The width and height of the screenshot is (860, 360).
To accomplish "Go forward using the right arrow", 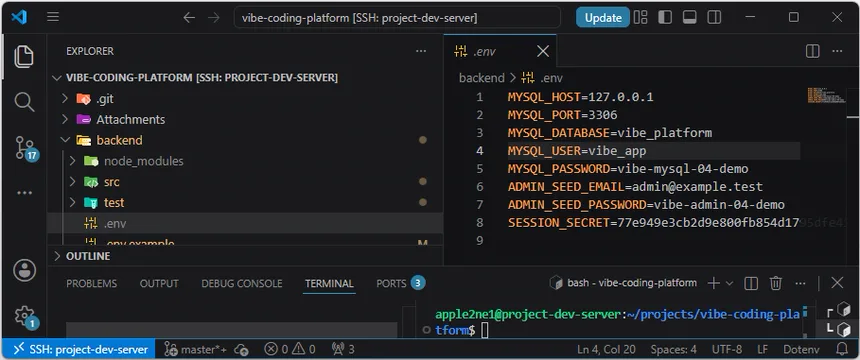I will coord(214,18).
